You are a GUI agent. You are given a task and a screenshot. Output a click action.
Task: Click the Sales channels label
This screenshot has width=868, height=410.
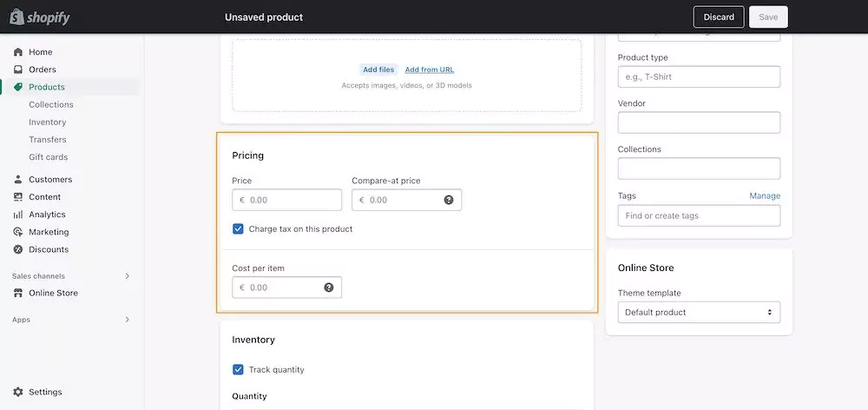point(38,276)
